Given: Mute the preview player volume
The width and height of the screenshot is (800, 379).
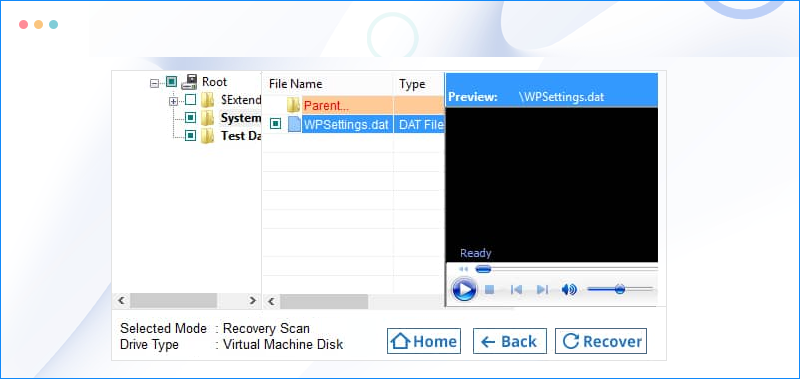Looking at the screenshot, I should pos(569,290).
